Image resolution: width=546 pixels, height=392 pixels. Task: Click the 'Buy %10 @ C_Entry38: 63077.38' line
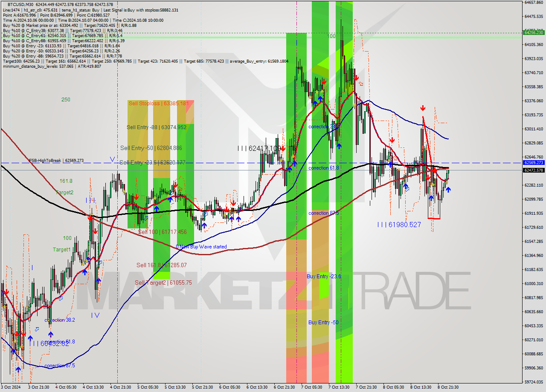[x=63, y=30]
